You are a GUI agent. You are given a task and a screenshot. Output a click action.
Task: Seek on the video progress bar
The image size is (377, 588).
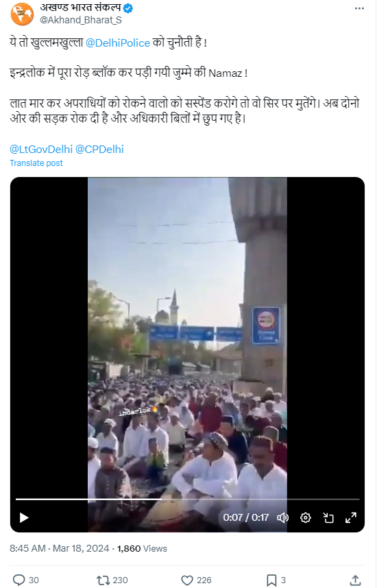187,499
